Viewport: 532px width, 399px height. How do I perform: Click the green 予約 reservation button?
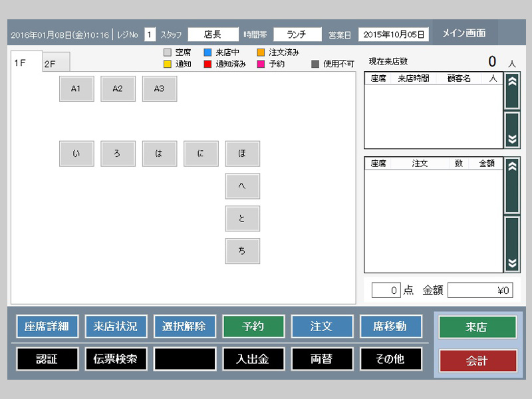point(253,327)
